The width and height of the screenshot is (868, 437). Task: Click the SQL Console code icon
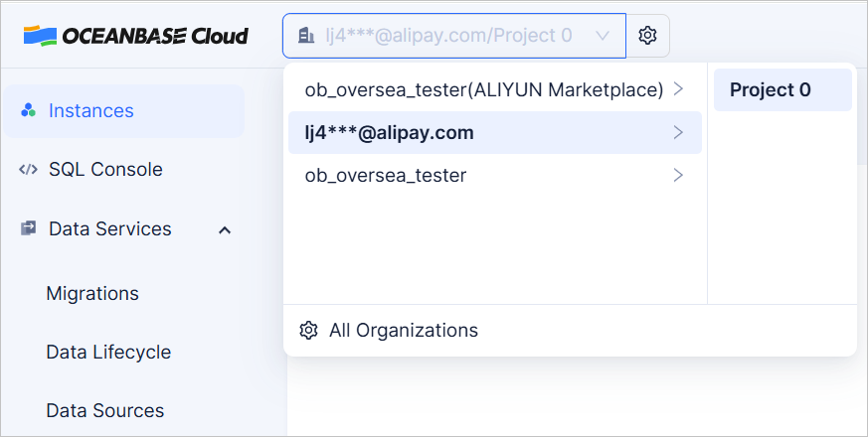(28, 170)
